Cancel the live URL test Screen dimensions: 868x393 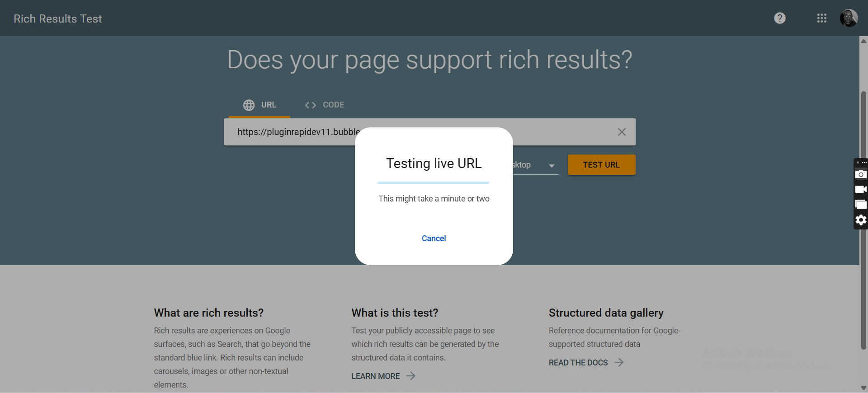434,239
